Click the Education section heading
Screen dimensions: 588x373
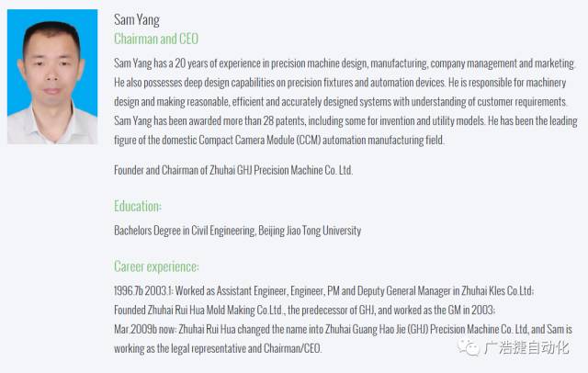138,206
